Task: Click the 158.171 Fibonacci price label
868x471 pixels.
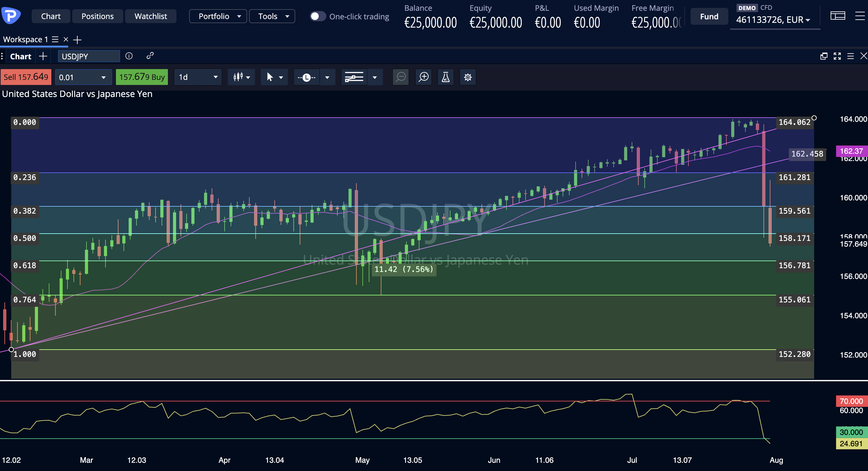Action: [795, 238]
